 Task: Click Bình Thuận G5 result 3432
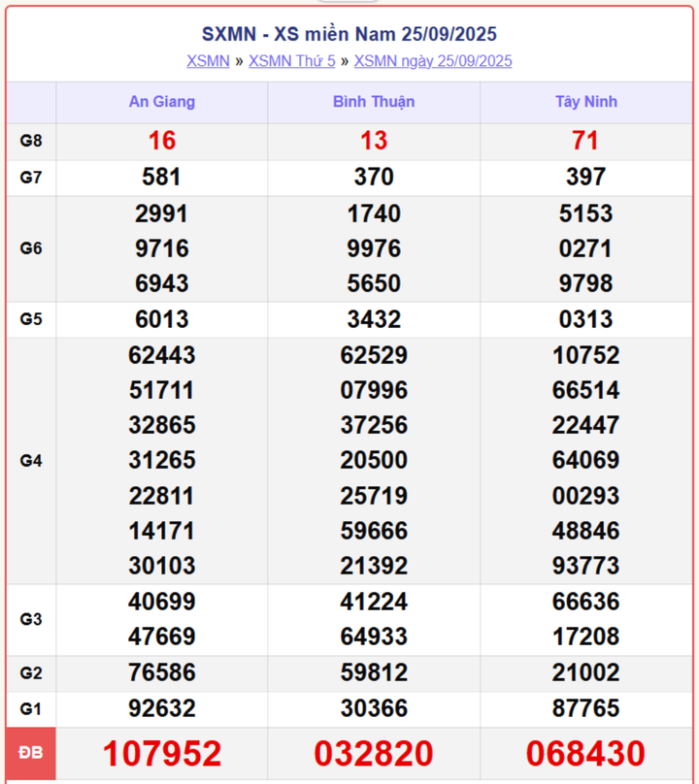tap(374, 319)
